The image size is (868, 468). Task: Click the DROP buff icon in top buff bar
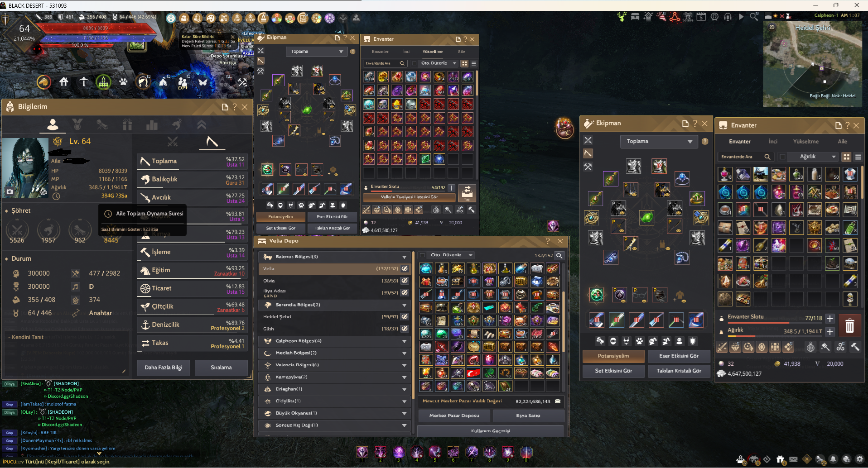(250, 18)
